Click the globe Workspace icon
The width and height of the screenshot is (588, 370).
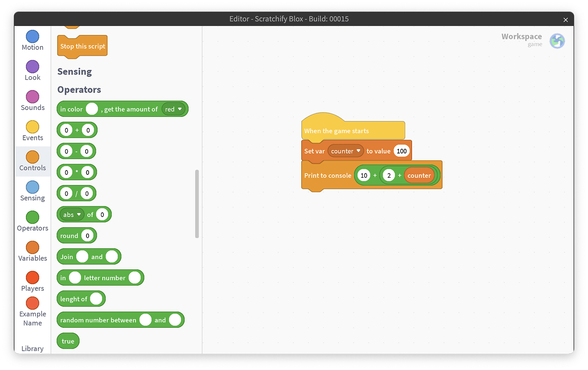557,40
